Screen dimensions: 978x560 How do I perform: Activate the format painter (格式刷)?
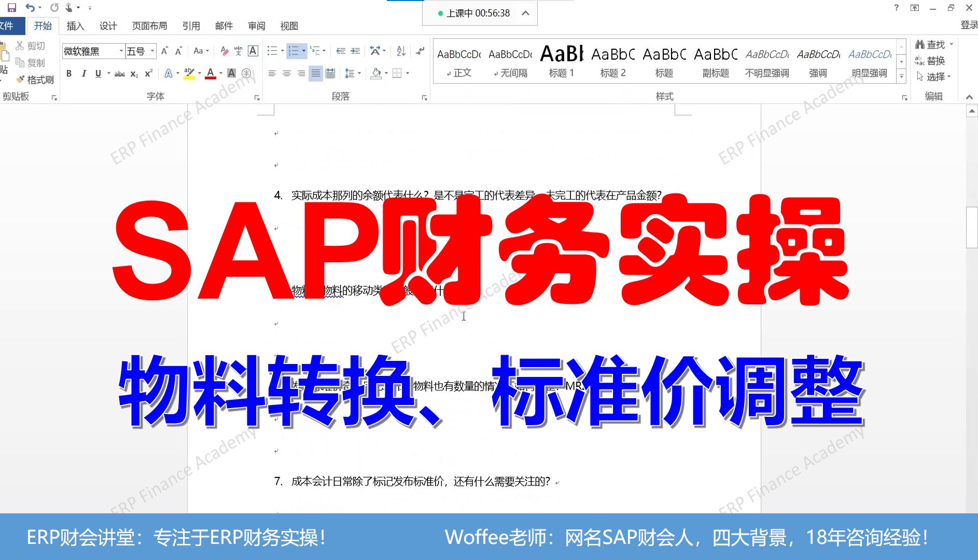coord(35,80)
